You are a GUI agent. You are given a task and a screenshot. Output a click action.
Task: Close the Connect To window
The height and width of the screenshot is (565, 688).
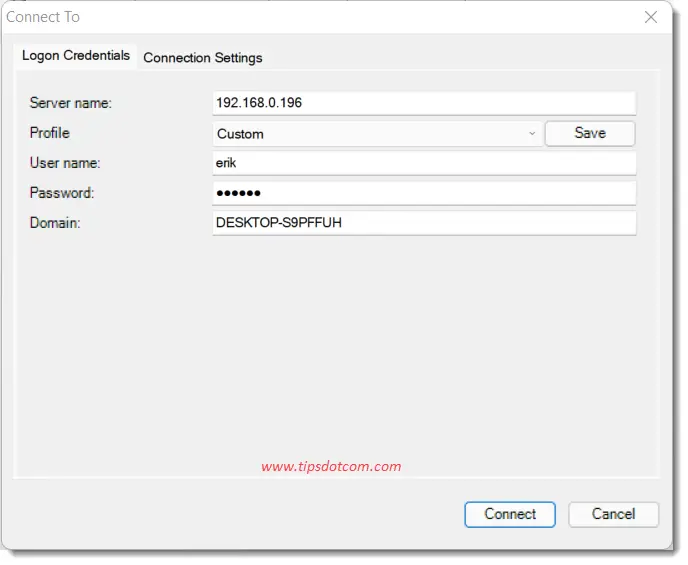[651, 17]
